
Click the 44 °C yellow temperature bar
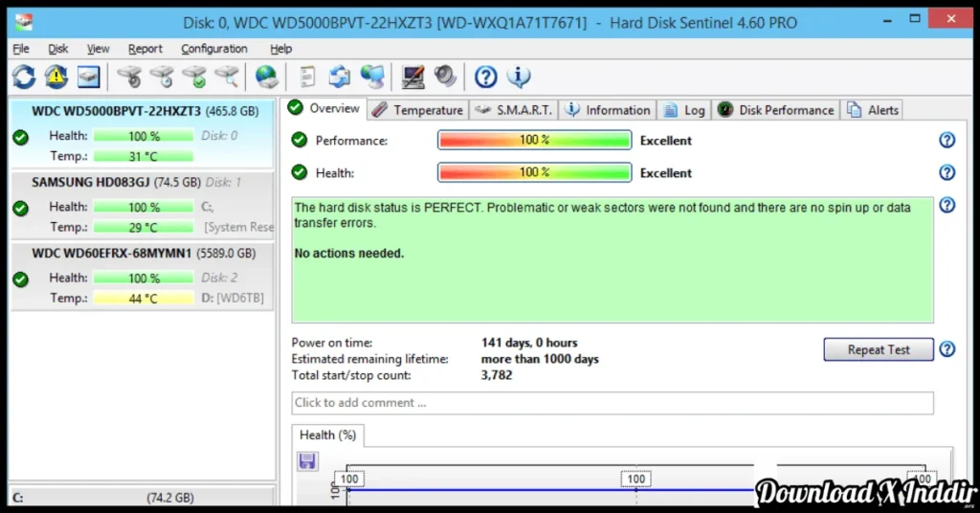[x=144, y=299]
